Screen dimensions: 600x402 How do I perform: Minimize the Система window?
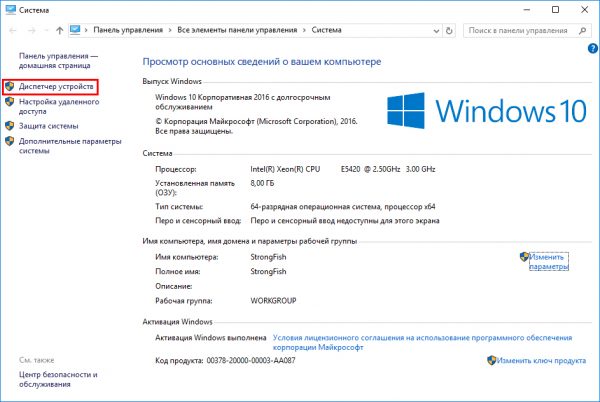[x=527, y=10]
